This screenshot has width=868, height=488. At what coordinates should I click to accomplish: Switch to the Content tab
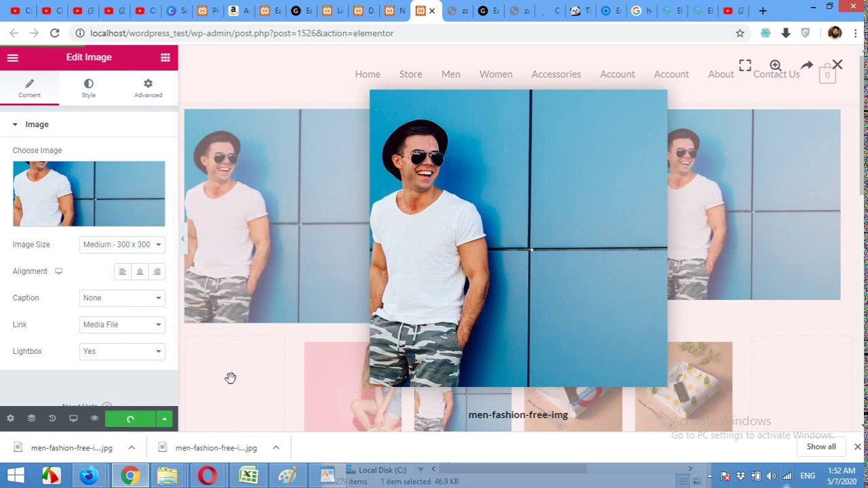point(29,88)
